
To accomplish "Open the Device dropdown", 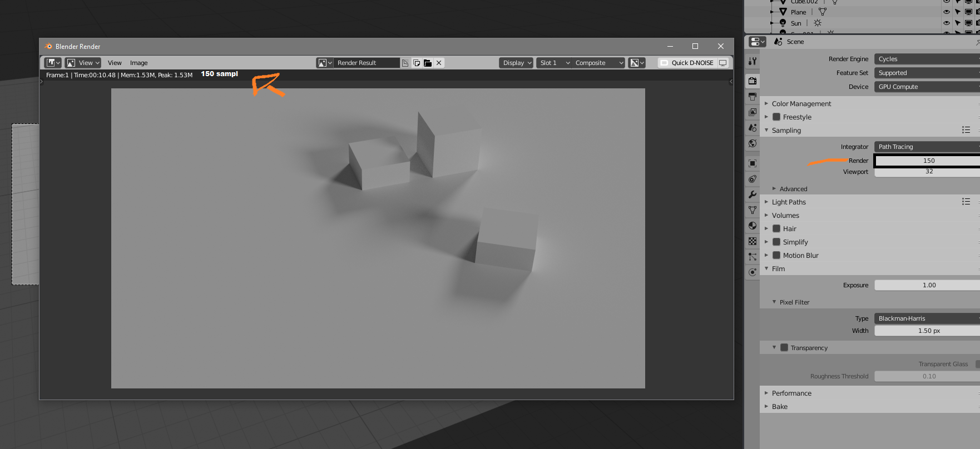I will (x=927, y=87).
